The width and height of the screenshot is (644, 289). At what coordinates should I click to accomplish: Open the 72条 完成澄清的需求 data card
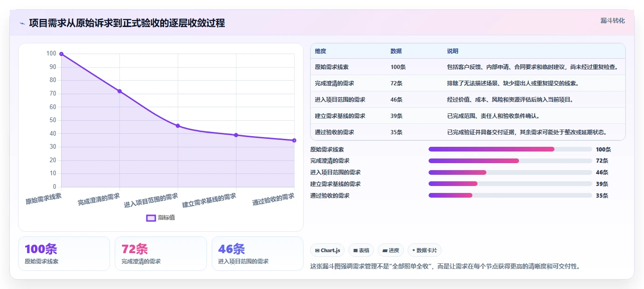click(160, 254)
